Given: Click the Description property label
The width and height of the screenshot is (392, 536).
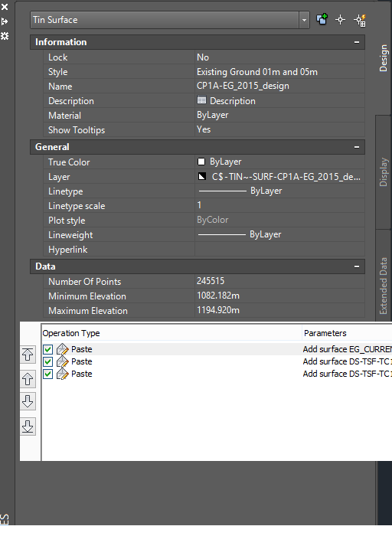Looking at the screenshot, I should 71,101.
